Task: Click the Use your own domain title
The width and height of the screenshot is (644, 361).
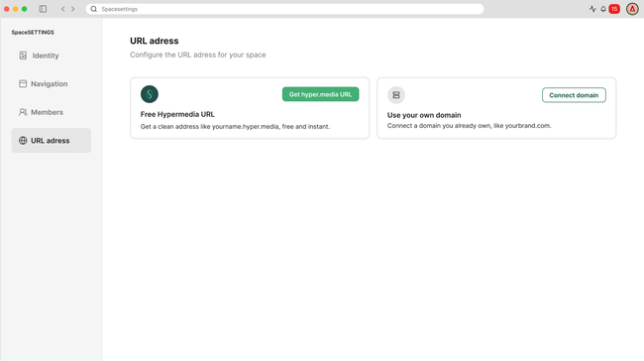Action: click(x=424, y=115)
